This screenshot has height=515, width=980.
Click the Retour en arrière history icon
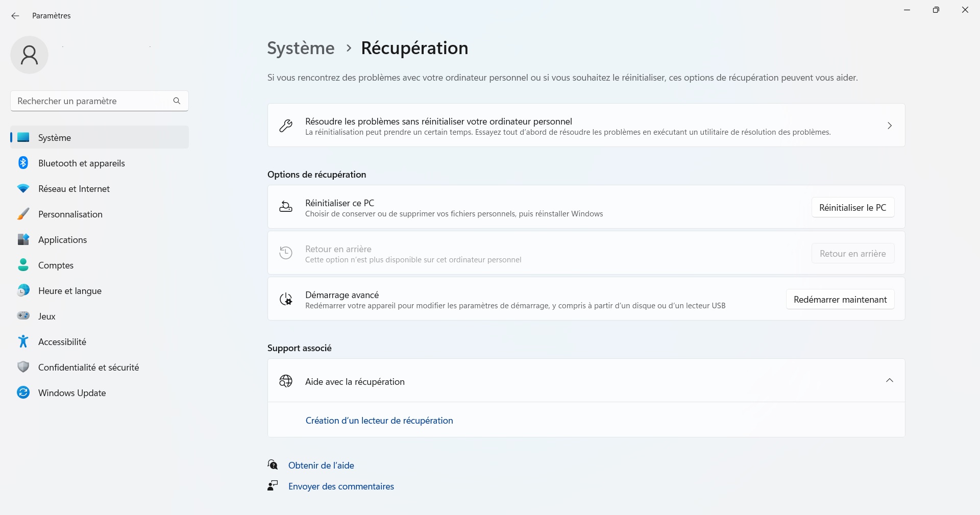[286, 253]
